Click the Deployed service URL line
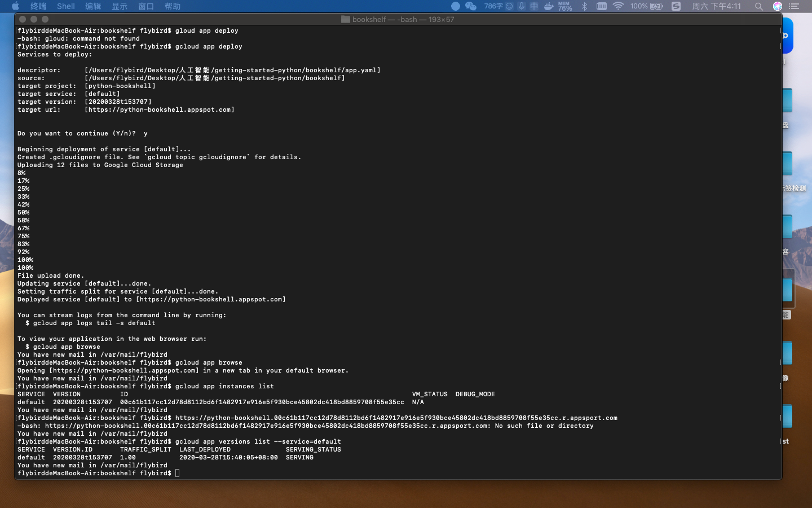812x508 pixels. coord(152,299)
